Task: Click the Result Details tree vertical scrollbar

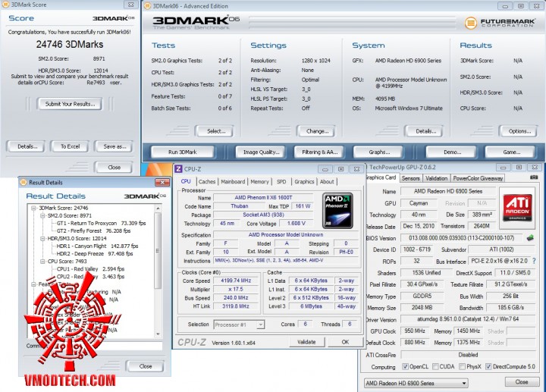Action: point(158,271)
